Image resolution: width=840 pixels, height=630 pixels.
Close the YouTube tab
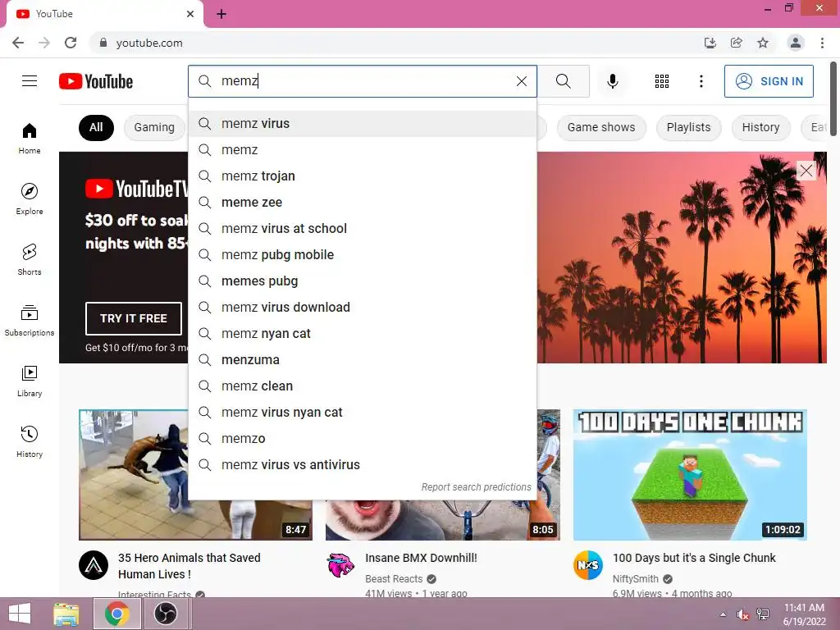(190, 14)
